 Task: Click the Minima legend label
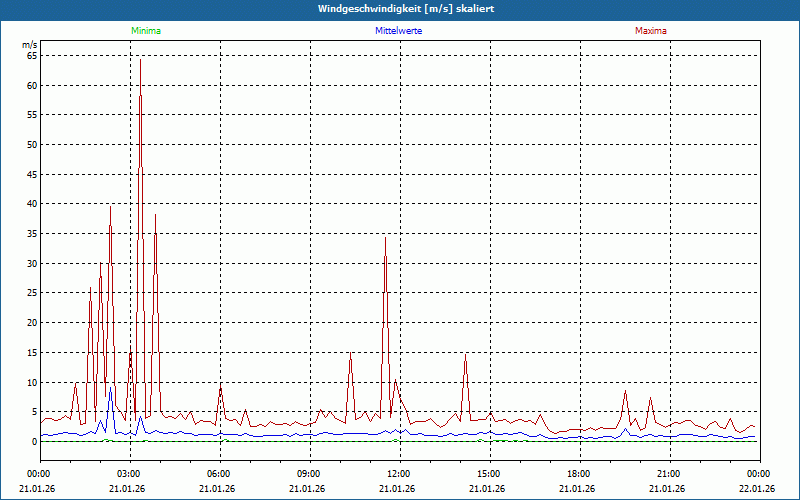(145, 31)
